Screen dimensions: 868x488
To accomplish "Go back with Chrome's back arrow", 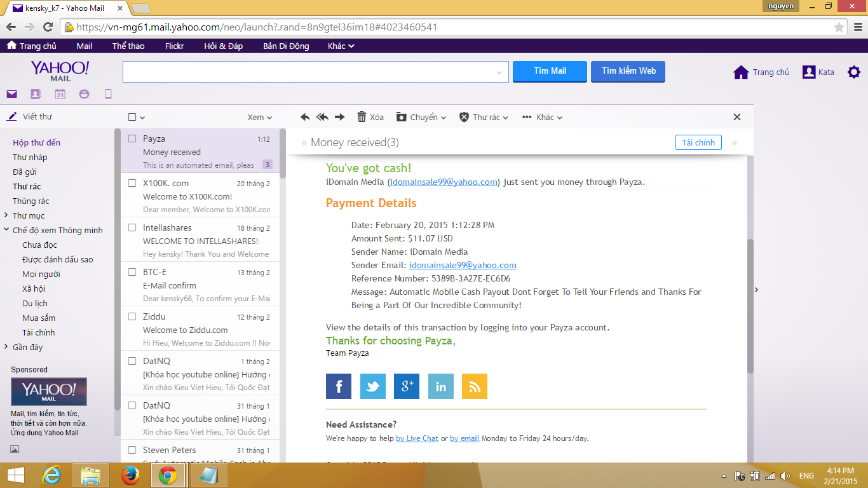I will coord(11,27).
